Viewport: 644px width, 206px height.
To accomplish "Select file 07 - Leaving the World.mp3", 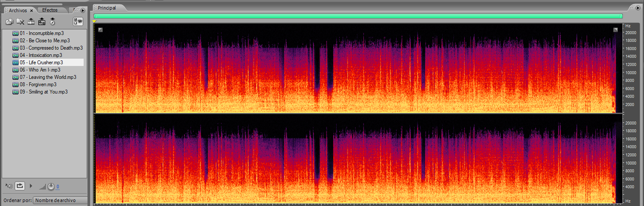I will click(43, 77).
